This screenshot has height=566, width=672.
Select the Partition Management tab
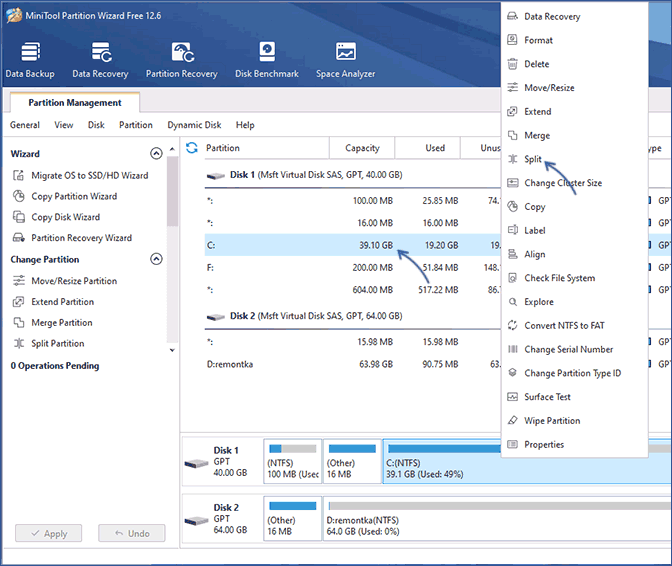tap(75, 103)
